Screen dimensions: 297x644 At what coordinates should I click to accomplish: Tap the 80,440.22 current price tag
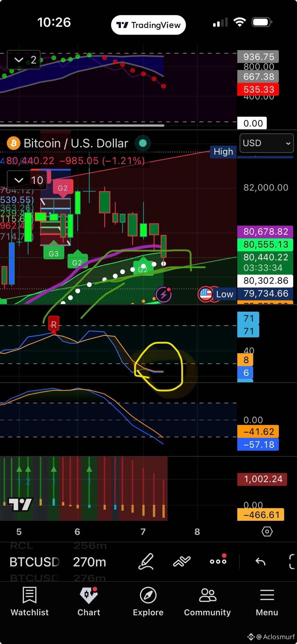265,262
